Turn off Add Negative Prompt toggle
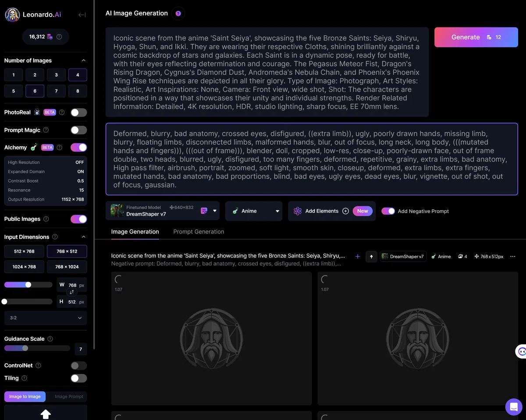This screenshot has height=420, width=526. pos(388,211)
